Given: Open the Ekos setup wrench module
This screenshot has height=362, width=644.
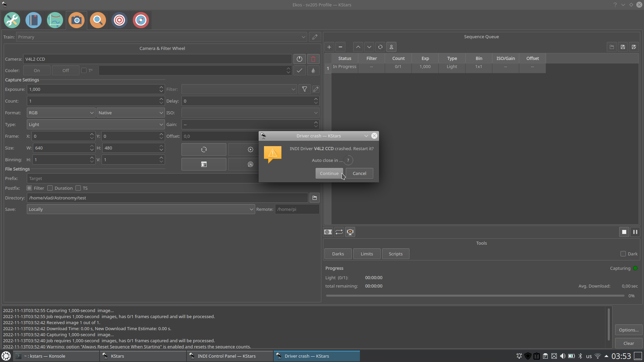Looking at the screenshot, I should click(x=12, y=20).
